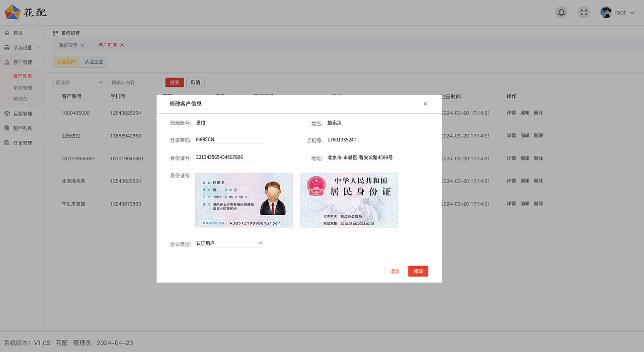Click 编辑 in the 山姆进口 row

(525, 136)
